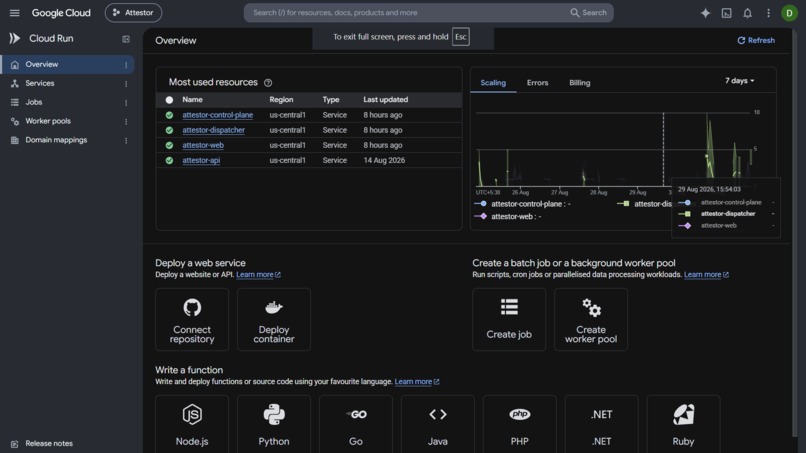This screenshot has height=453, width=806.
Task: Toggle the status filter in table header
Action: 169,100
